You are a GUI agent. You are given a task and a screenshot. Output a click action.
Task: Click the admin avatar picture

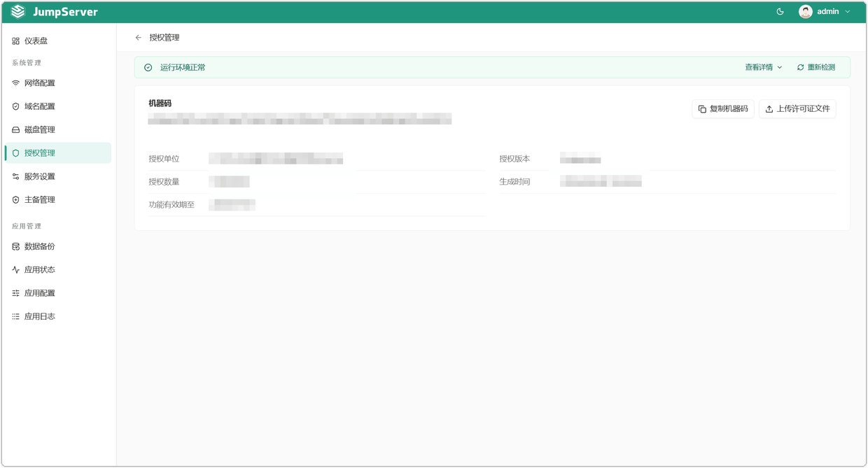point(806,12)
